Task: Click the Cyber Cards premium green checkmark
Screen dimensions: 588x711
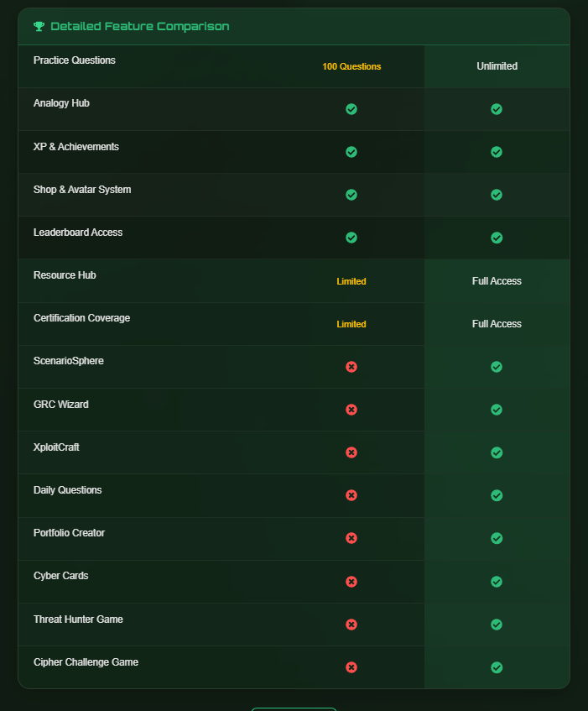Action: [497, 582]
